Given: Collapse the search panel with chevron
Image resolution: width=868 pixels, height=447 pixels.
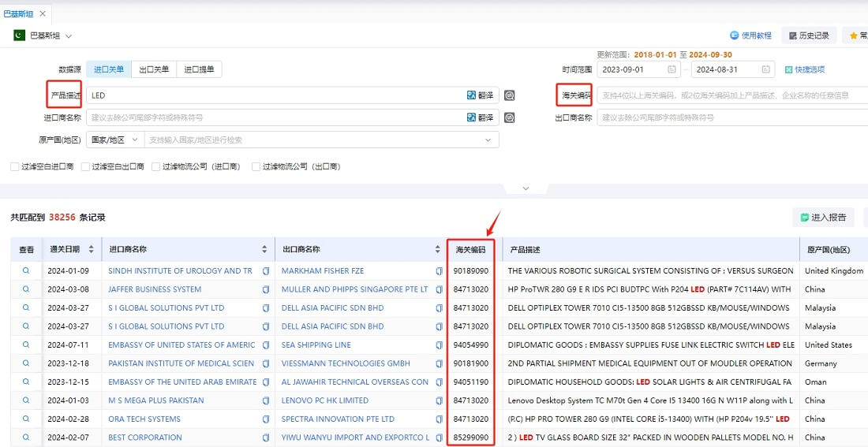Looking at the screenshot, I should pyautogui.click(x=526, y=188).
